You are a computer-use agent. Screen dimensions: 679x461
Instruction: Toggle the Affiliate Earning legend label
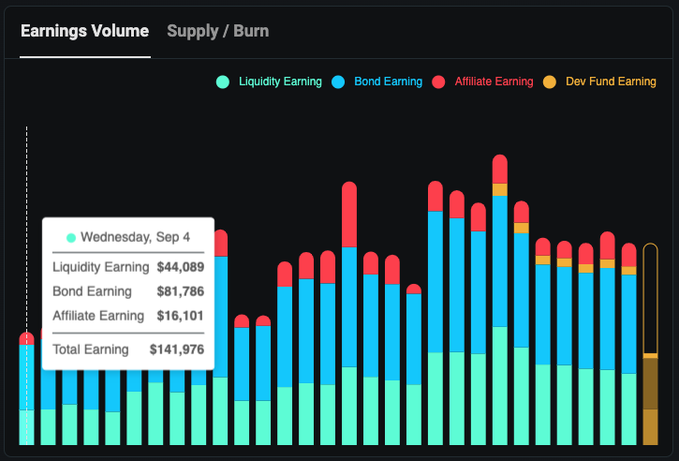pos(493,82)
